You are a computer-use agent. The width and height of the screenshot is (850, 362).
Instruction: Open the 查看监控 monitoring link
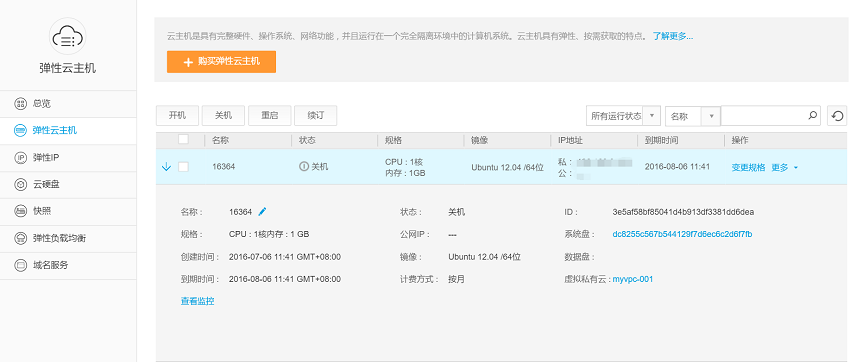(197, 301)
